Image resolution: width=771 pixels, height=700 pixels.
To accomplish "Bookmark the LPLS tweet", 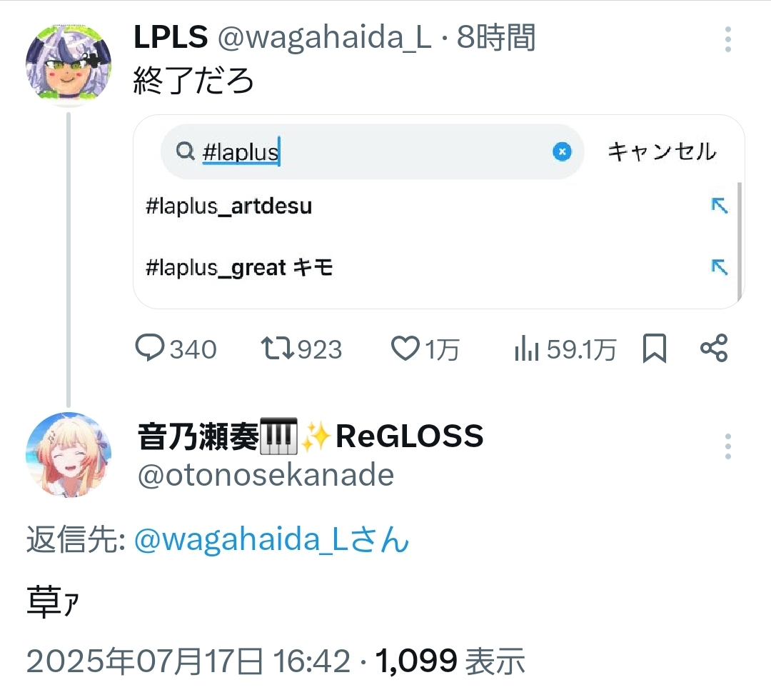I will (x=655, y=349).
